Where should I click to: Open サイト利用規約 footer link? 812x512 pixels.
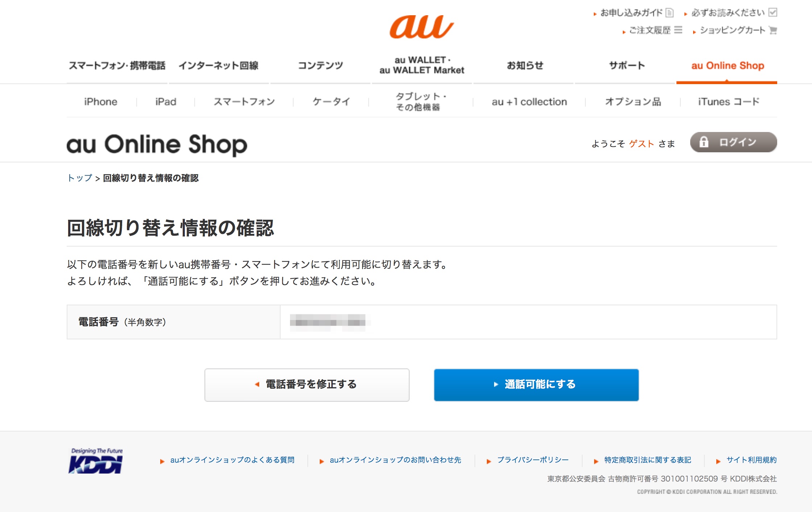[751, 460]
